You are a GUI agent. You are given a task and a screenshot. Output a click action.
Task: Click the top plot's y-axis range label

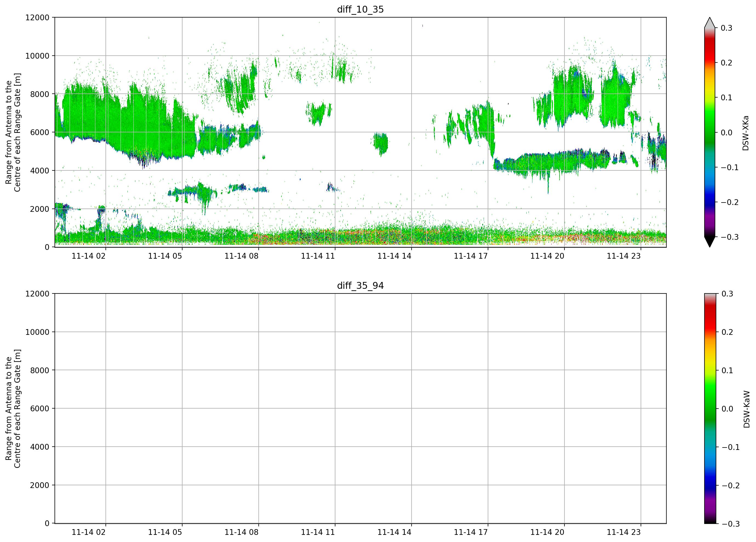coord(13,132)
